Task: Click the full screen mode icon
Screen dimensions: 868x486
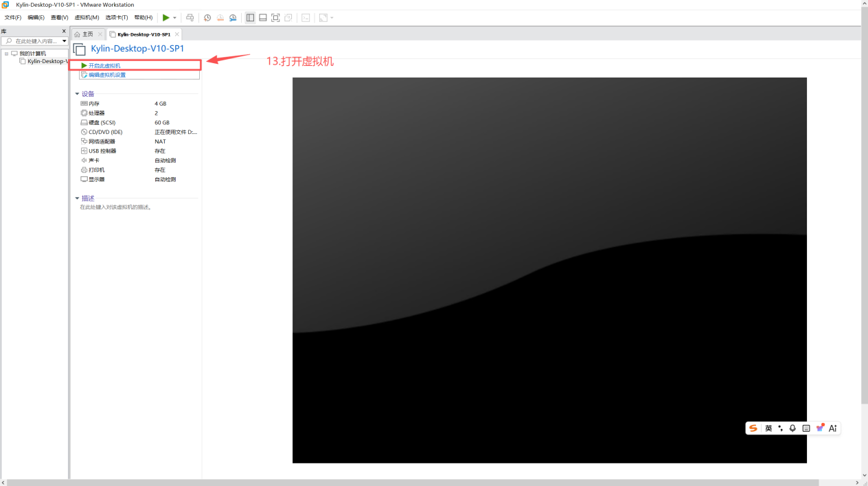Action: (275, 18)
